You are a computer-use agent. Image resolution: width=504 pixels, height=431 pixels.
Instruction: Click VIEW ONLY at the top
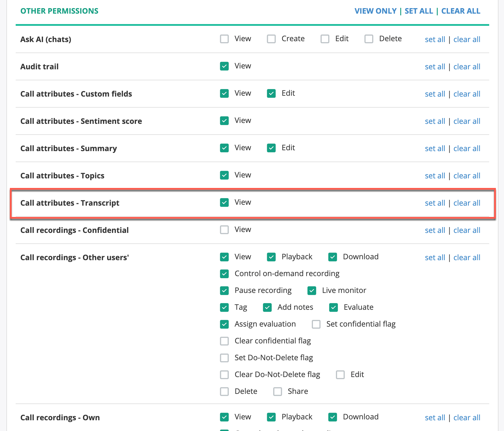pos(375,11)
